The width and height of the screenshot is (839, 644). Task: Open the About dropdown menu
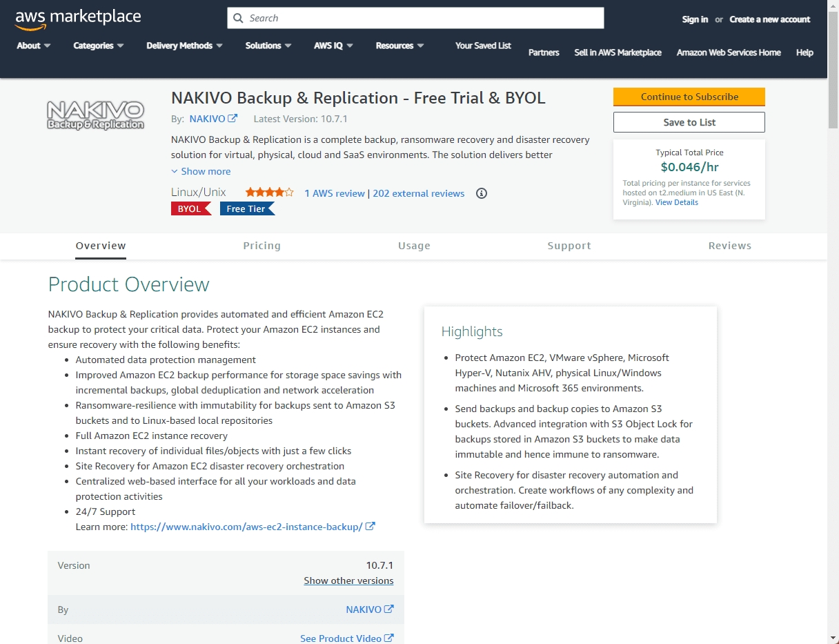34,46
